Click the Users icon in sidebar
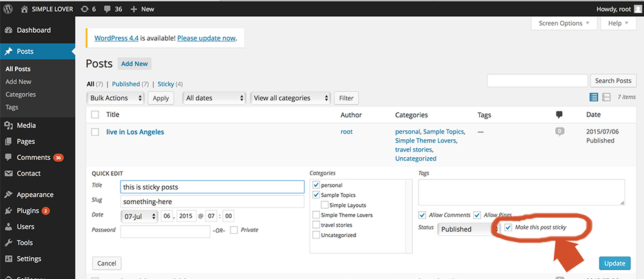 pyautogui.click(x=8, y=227)
